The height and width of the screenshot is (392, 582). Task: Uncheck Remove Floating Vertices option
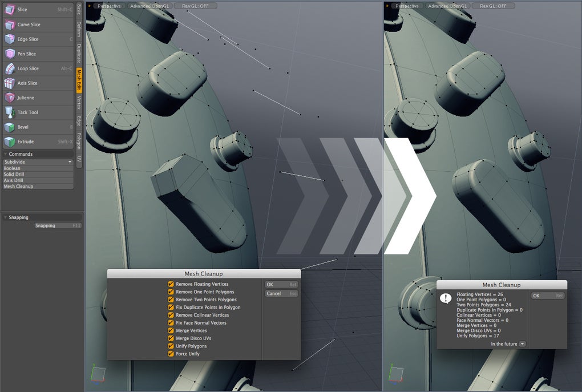[171, 284]
